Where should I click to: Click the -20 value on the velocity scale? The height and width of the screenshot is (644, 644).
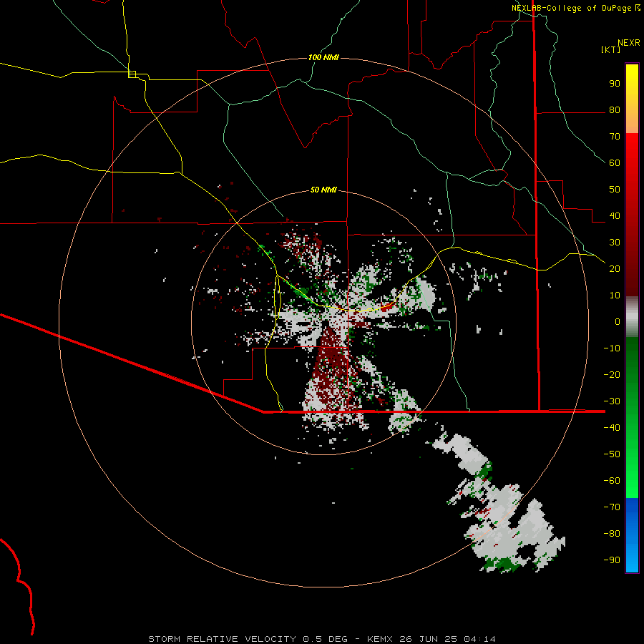coord(612,375)
